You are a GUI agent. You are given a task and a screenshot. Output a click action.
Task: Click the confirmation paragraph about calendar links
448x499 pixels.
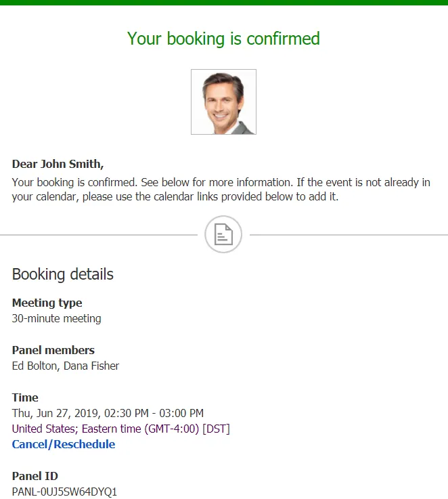pyautogui.click(x=221, y=190)
